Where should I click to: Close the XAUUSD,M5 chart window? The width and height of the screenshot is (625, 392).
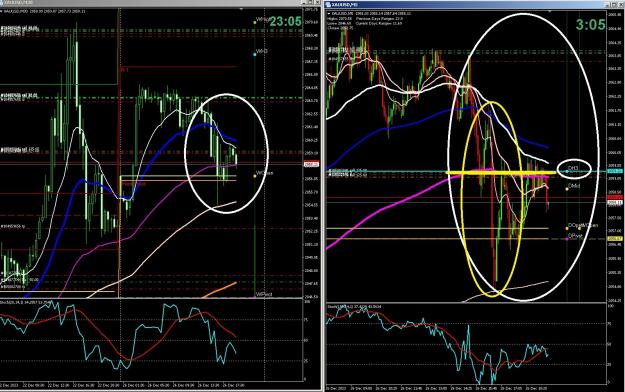[621, 4]
